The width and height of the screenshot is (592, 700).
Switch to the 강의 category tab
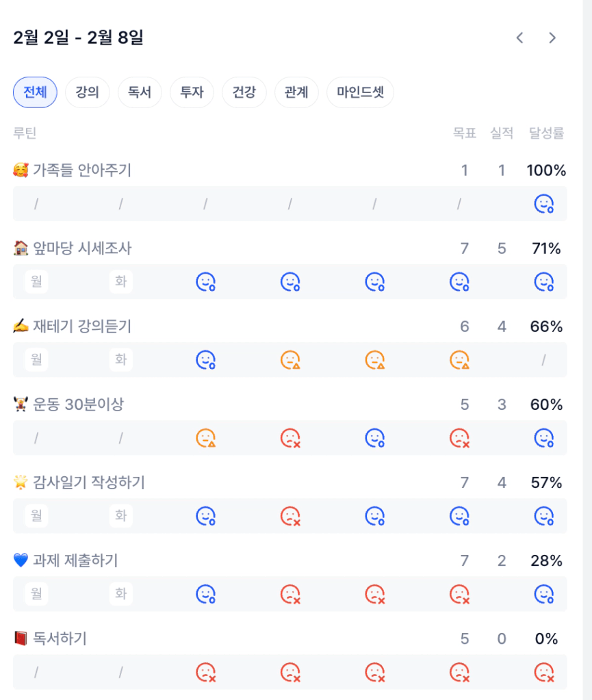coord(88,92)
